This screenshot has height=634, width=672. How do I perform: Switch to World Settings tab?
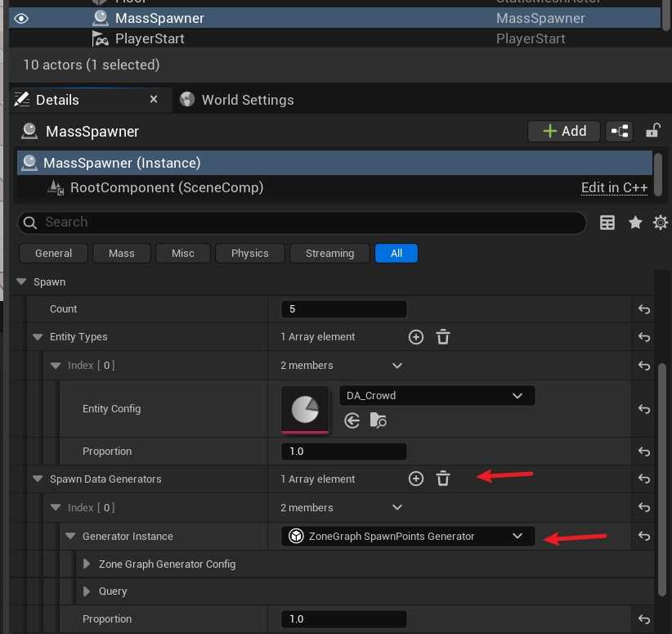pyautogui.click(x=237, y=100)
